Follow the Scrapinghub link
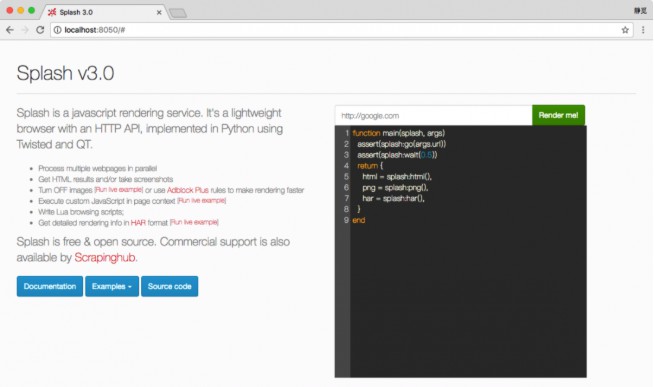Image resolution: width=654 pixels, height=387 pixels. tap(105, 258)
